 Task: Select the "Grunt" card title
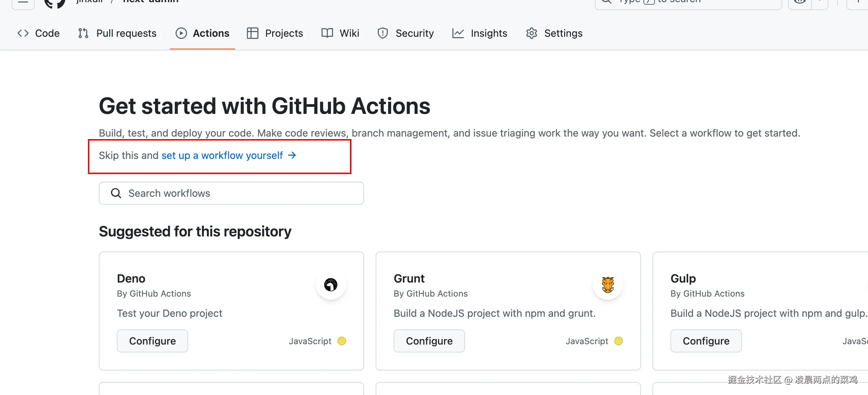(409, 279)
